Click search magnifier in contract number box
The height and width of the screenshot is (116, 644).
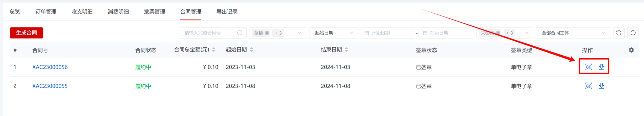[240, 33]
